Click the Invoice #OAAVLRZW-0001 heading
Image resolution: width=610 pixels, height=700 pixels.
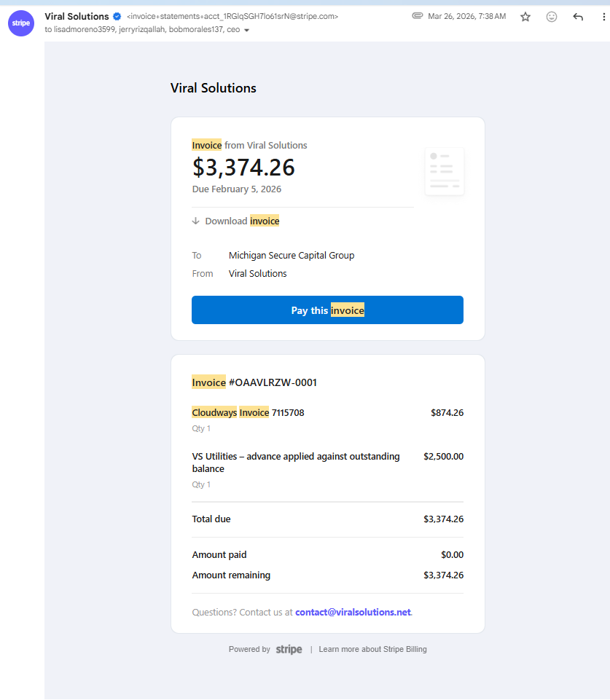(x=254, y=382)
